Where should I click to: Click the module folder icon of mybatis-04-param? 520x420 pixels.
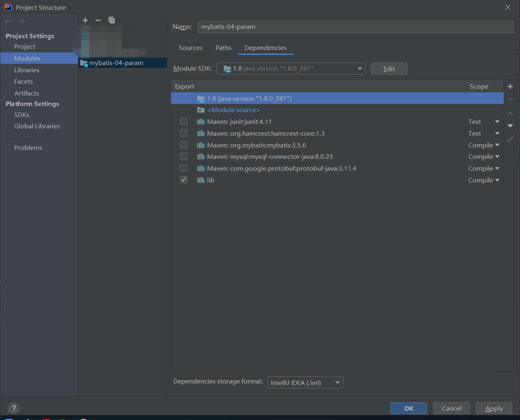[84, 63]
